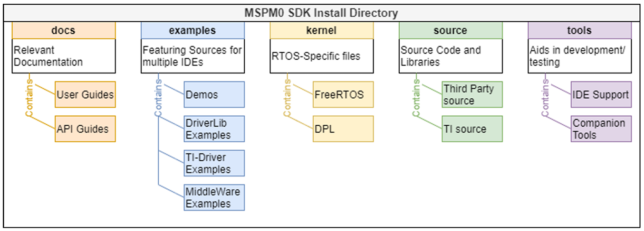
Task: Select the tools folder header
Action: click(580, 30)
